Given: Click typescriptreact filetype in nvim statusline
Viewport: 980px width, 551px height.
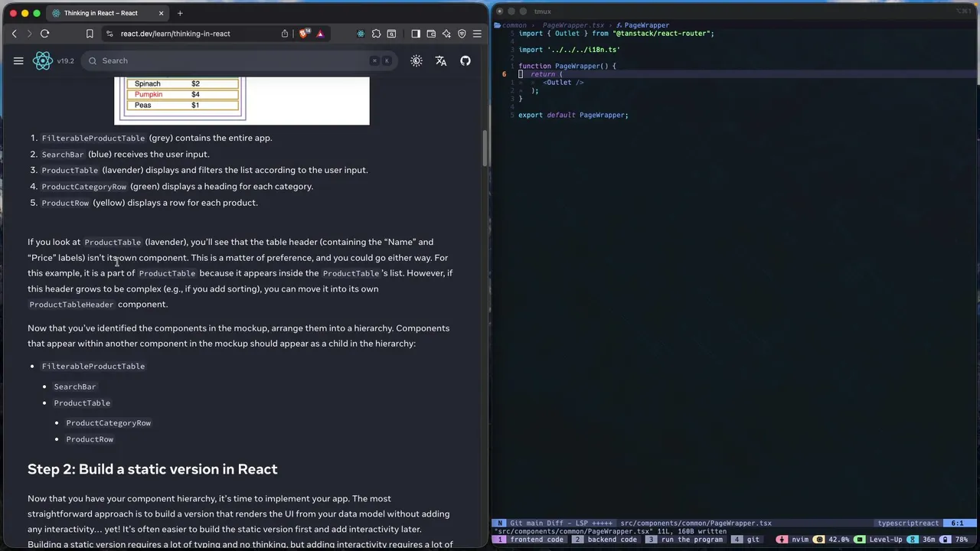Looking at the screenshot, I should [x=908, y=523].
